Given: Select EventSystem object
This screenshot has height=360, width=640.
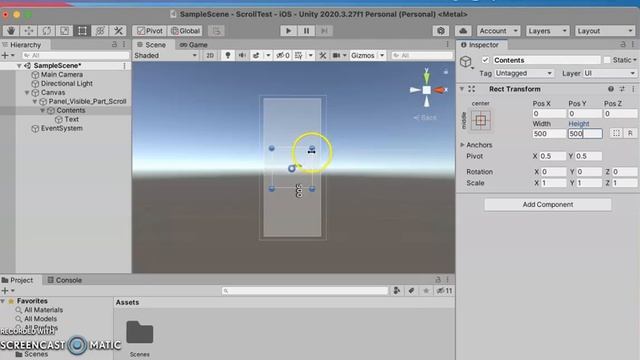Looking at the screenshot, I should (62, 129).
